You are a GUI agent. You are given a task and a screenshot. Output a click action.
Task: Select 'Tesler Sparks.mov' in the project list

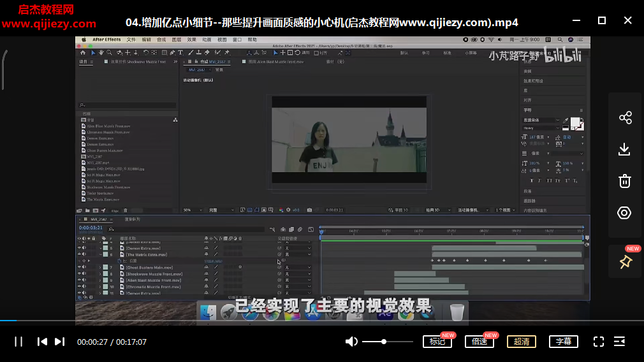tap(100, 193)
